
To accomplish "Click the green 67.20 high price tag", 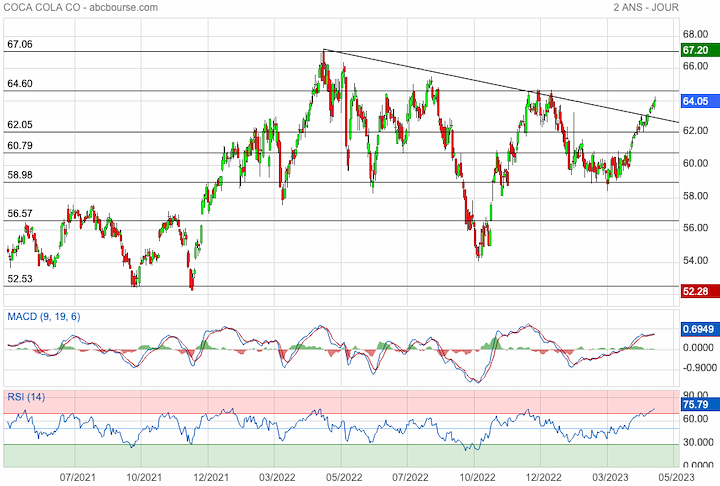I will tap(700, 50).
